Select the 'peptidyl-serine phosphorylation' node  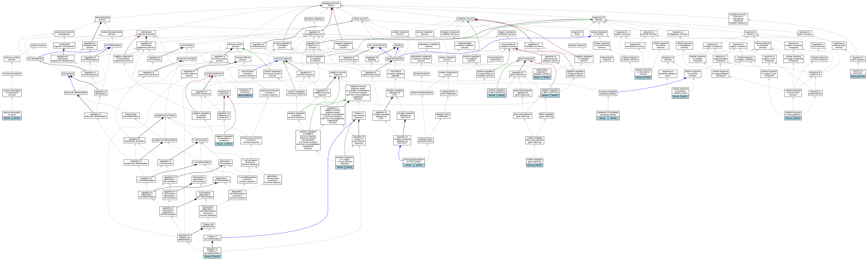[426, 140]
